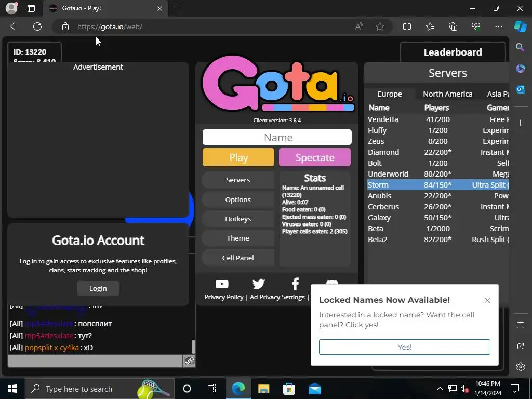
Task: Open the Outlook sidebar icon
Action: pos(520,89)
